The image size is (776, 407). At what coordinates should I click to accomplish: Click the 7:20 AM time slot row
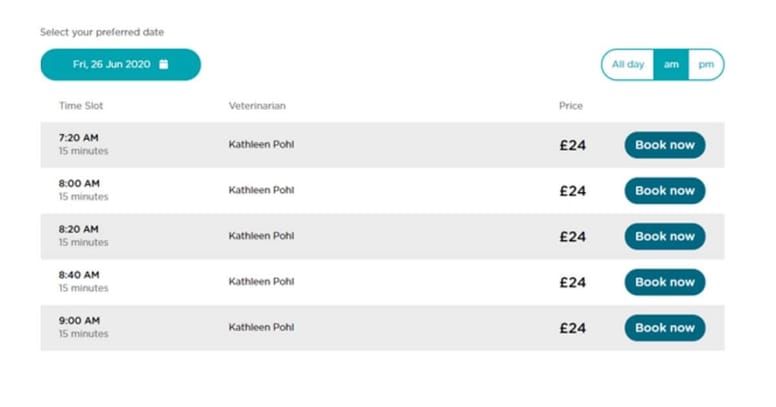tap(383, 145)
